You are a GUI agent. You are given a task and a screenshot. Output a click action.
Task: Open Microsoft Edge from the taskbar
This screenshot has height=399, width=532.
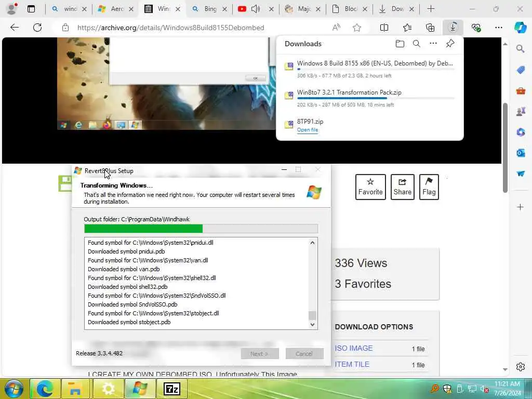pyautogui.click(x=45, y=389)
